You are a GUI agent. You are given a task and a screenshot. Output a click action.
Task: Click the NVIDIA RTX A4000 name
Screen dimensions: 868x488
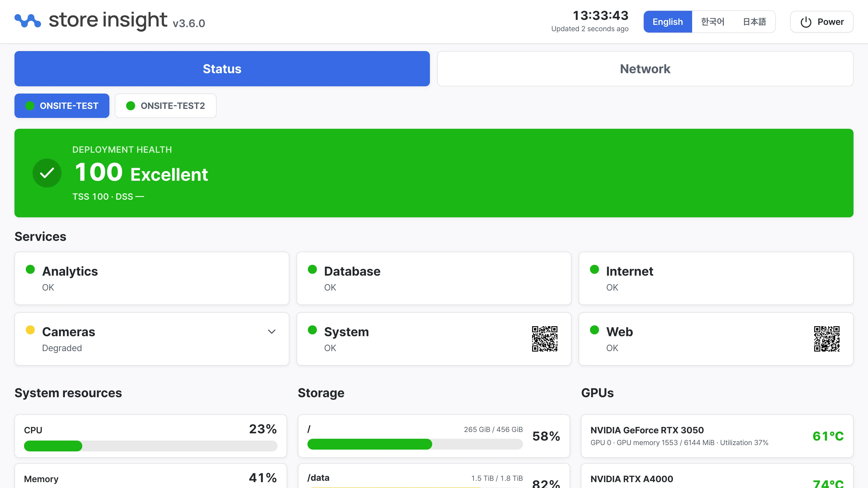(x=632, y=479)
